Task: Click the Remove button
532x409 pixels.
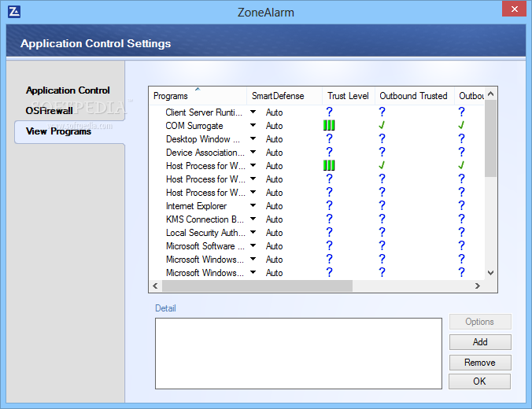Action: point(480,363)
